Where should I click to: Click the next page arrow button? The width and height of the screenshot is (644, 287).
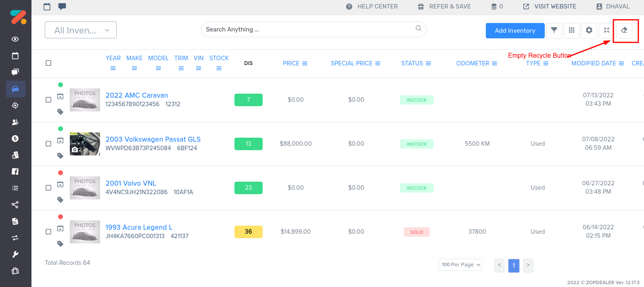point(528,265)
